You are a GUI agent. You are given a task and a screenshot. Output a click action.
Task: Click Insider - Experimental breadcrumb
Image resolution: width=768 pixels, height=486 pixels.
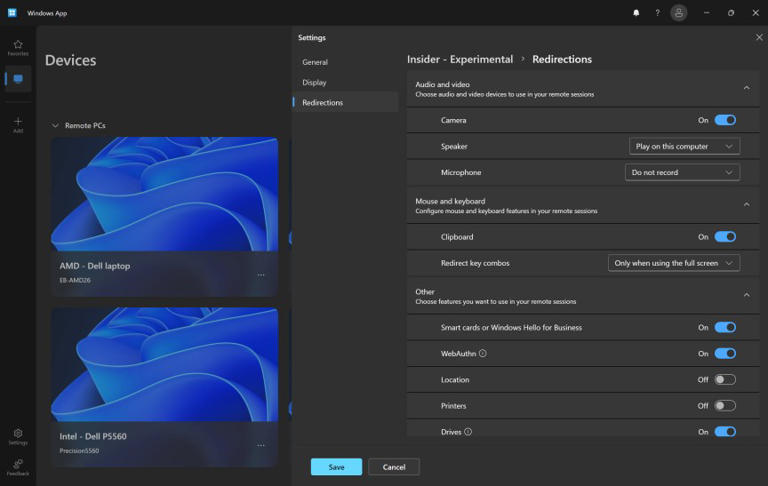click(460, 59)
